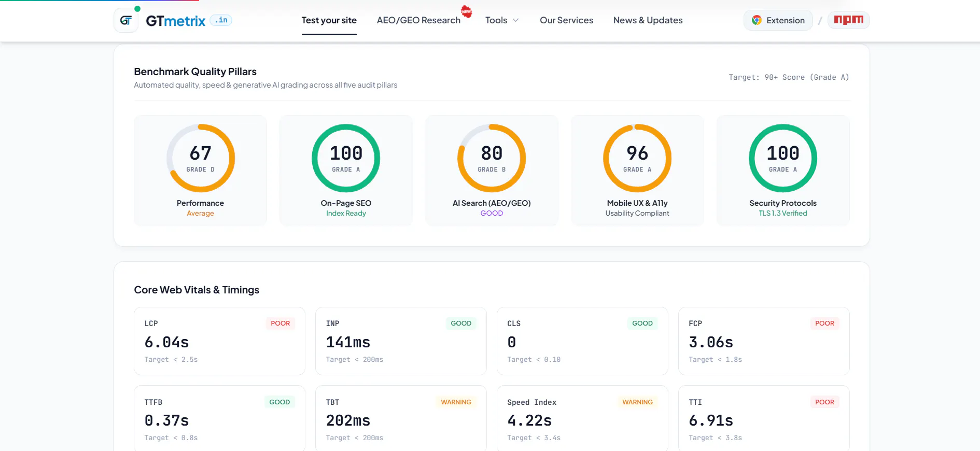Click the Security Protocols score gauge
Image resolution: width=980 pixels, height=451 pixels.
click(783, 158)
